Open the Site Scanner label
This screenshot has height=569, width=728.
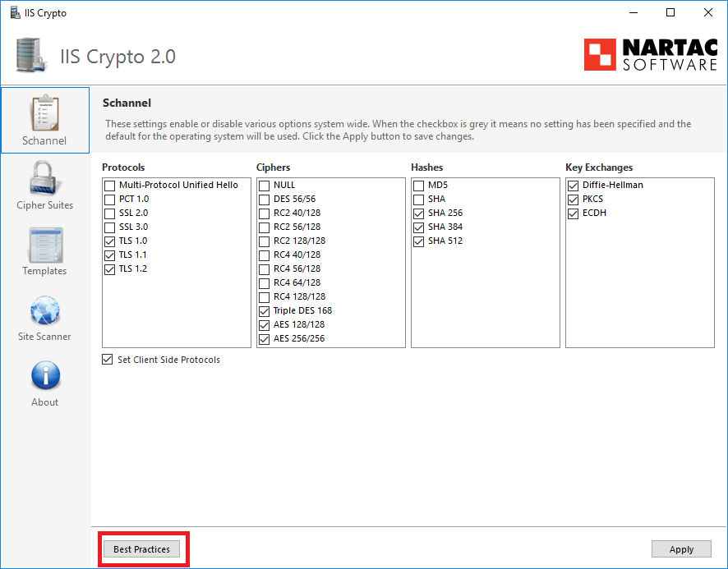(x=44, y=337)
